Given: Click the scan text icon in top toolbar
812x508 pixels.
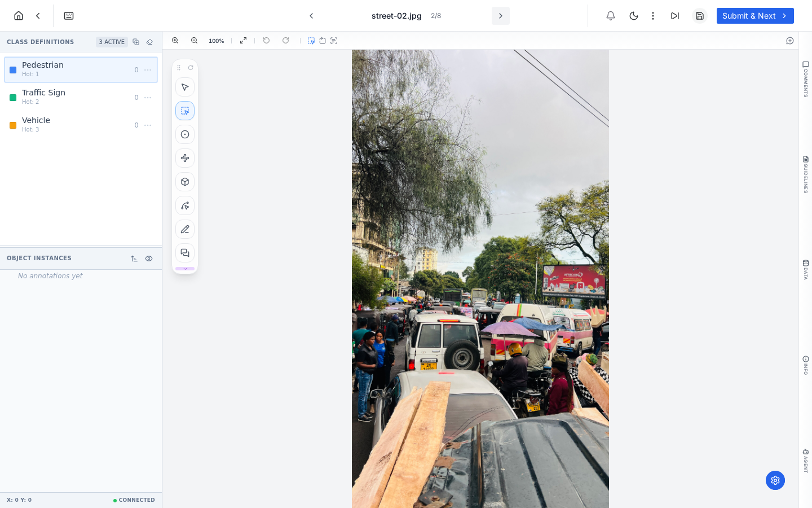Looking at the screenshot, I should [x=334, y=41].
